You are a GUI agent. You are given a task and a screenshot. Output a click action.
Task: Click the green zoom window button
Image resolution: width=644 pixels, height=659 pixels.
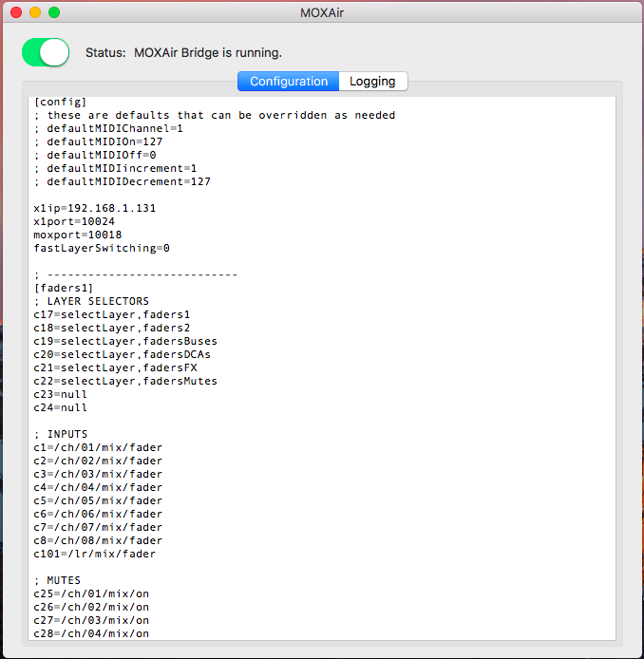(54, 12)
